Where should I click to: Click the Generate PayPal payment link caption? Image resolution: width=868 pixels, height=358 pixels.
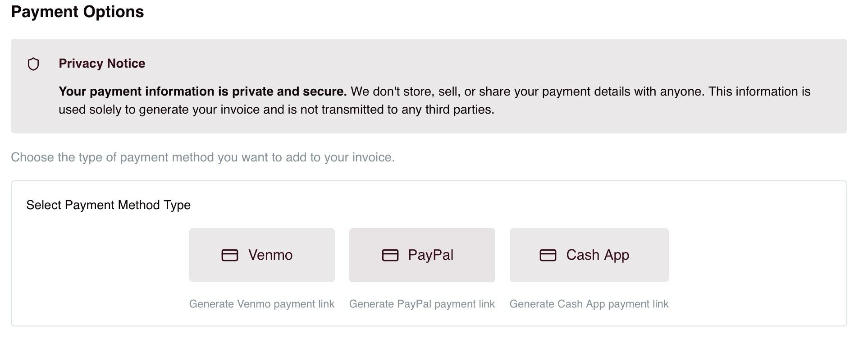tap(422, 304)
